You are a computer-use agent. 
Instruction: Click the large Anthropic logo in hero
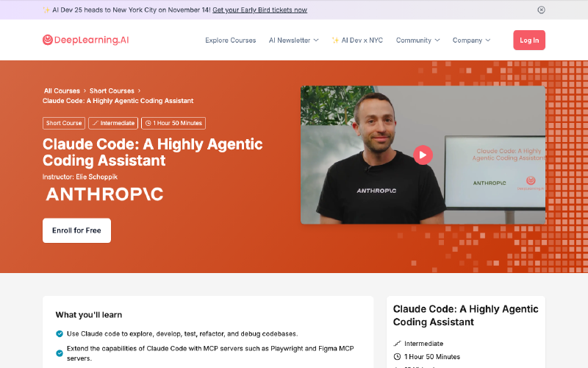(104, 194)
